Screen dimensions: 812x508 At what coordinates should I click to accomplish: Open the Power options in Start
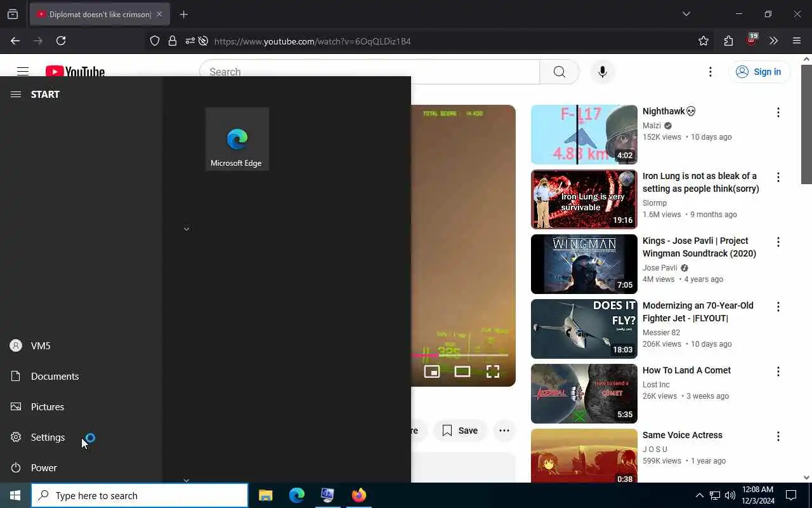(x=81, y=467)
